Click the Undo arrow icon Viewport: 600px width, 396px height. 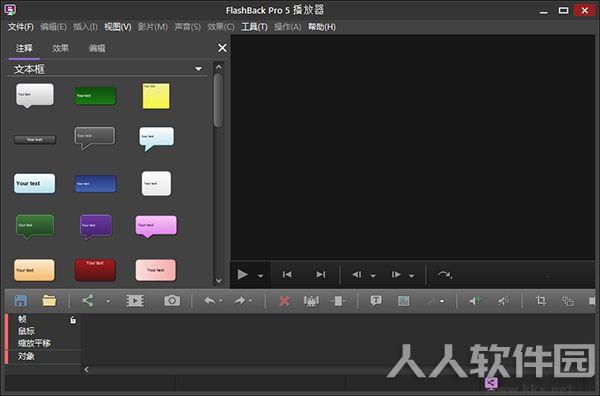coord(210,301)
